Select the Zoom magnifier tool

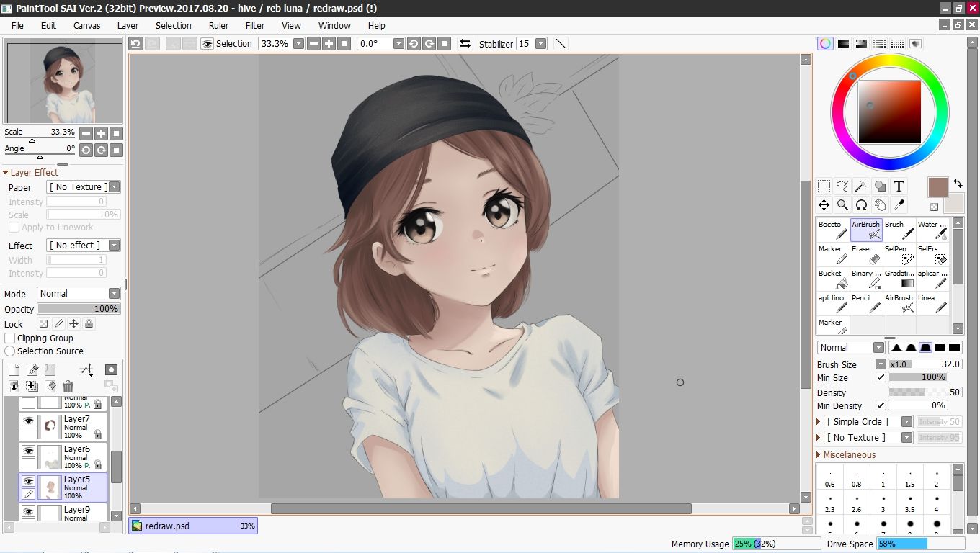[842, 205]
